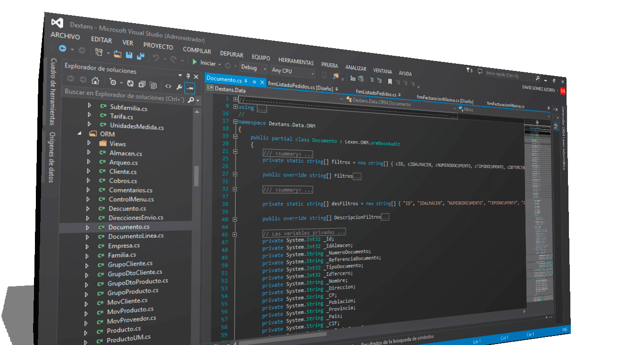
Task: Expand the Almacen.cs tree node
Action: 89,152
